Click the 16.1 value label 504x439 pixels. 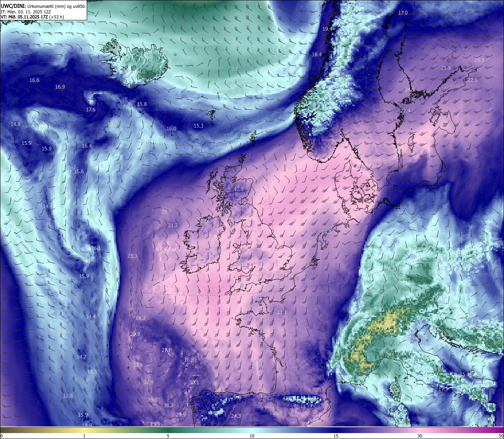click(96, 248)
